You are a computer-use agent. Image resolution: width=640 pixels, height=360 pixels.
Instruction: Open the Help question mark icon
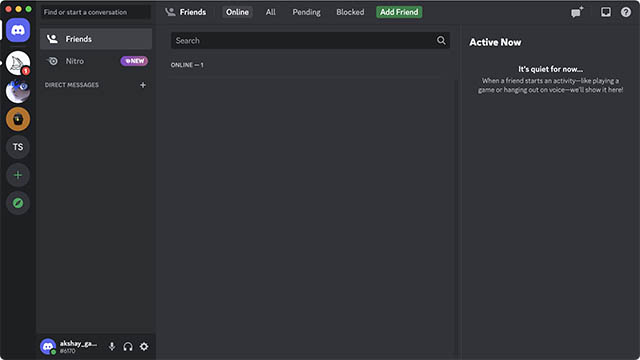[626, 12]
